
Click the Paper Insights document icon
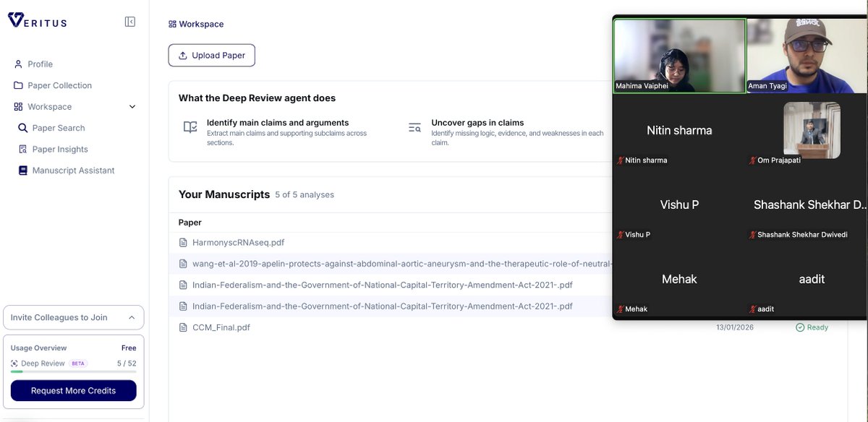(22, 150)
